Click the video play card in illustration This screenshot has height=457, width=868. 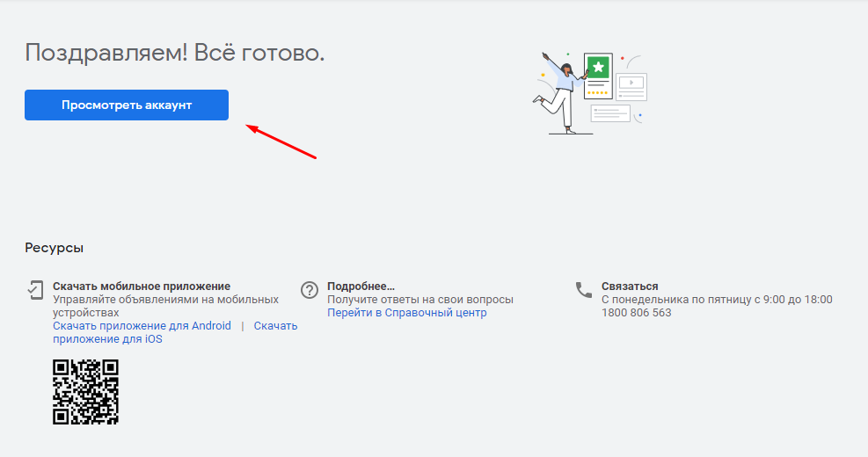tap(631, 84)
